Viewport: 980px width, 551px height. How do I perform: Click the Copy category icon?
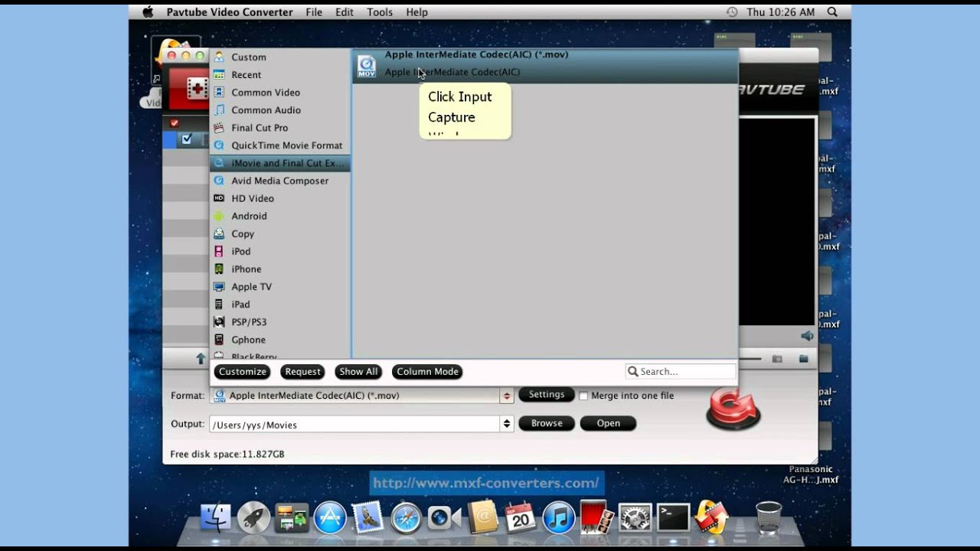219,233
